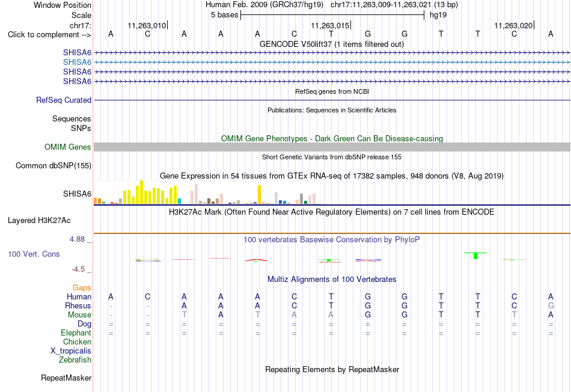Click the PhyloP Basewise Conservation title
The width and height of the screenshot is (571, 392).
click(332, 239)
